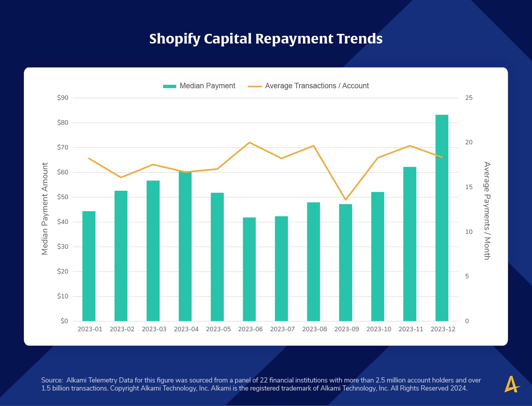532x406 pixels.
Task: Click the 2023-05 axis label
Action: (218, 329)
